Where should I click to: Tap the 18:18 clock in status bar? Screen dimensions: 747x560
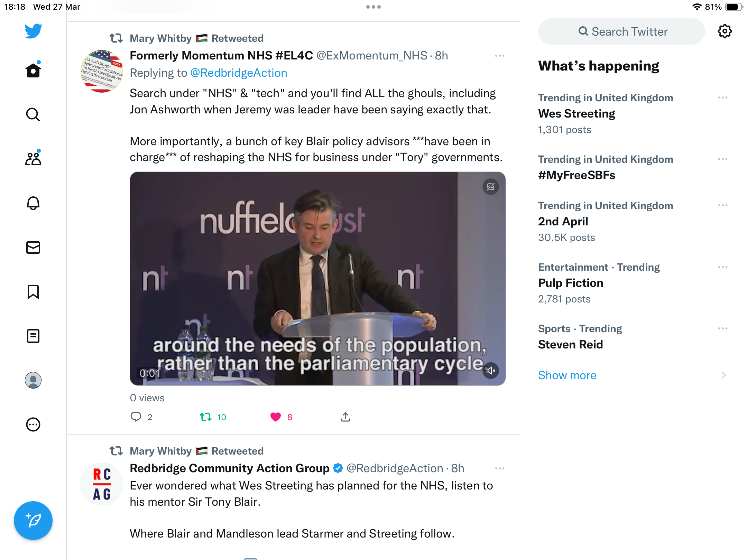point(15,7)
